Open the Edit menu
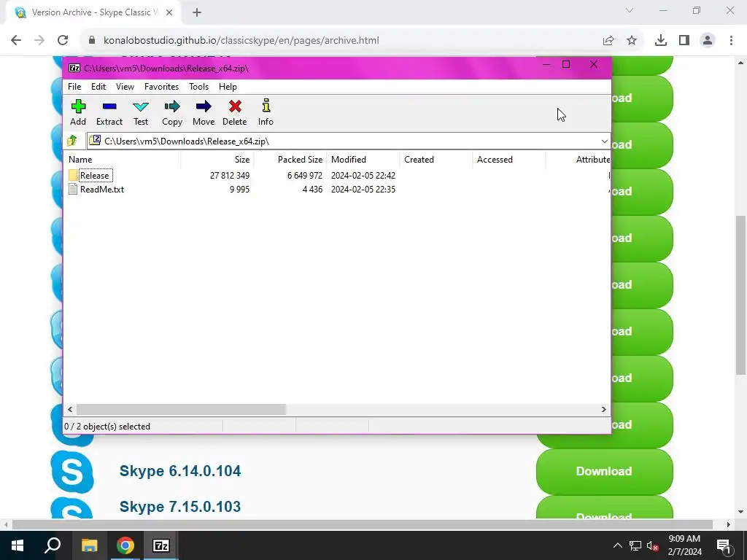Screen dimensions: 747x560 (98, 87)
